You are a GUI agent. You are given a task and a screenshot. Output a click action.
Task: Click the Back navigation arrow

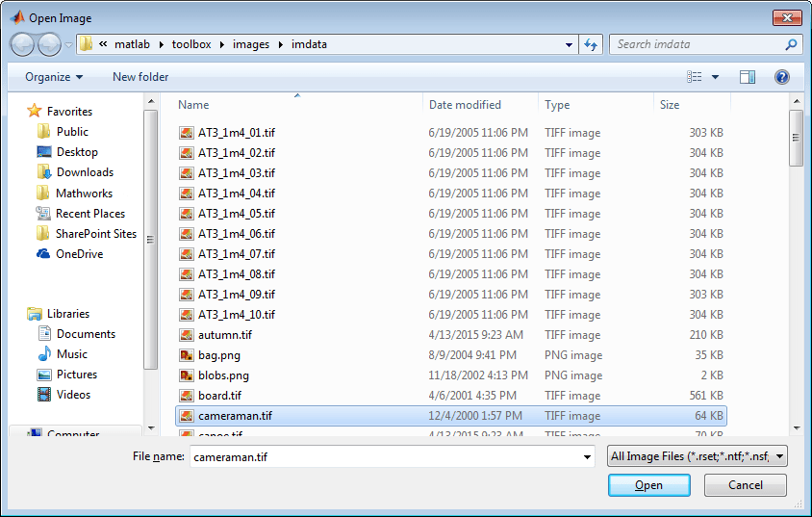[22, 44]
